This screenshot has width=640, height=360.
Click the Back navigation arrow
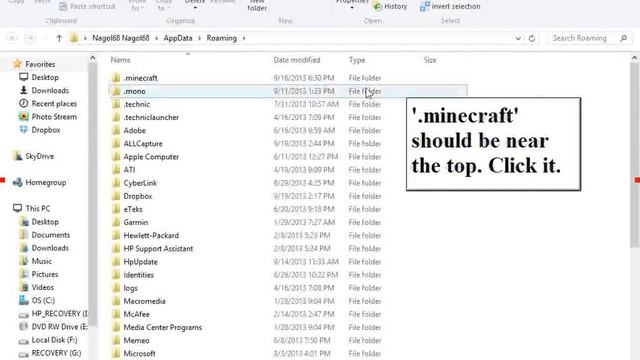point(12,38)
